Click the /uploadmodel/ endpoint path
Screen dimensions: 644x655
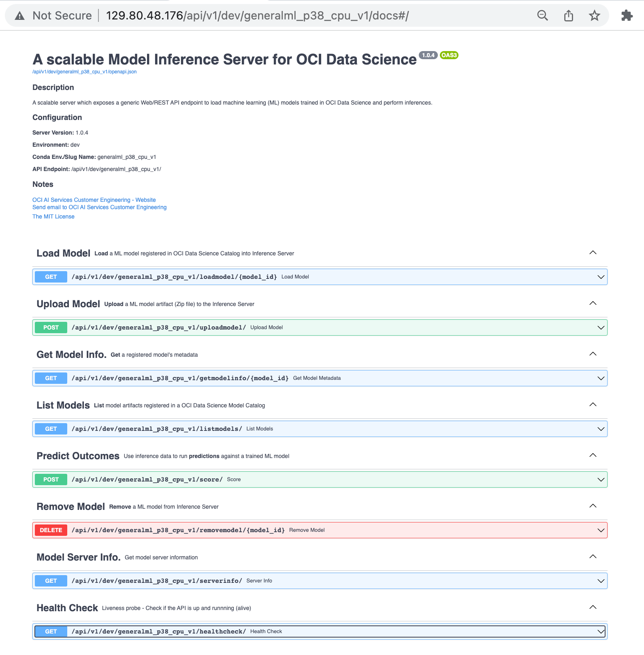159,327
